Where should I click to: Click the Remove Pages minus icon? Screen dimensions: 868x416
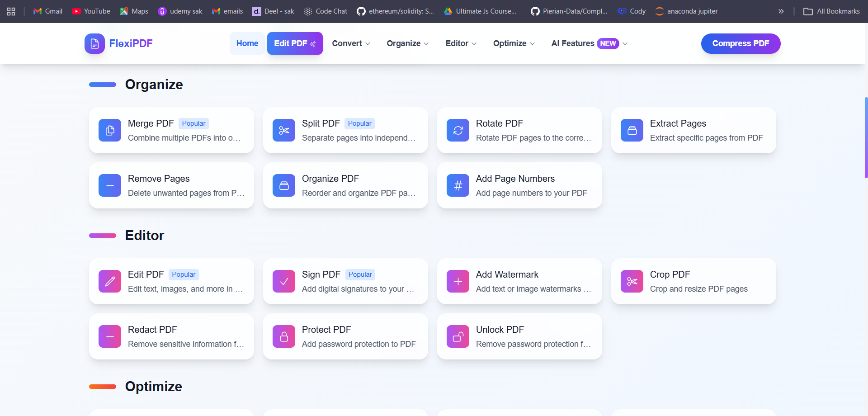click(x=110, y=185)
